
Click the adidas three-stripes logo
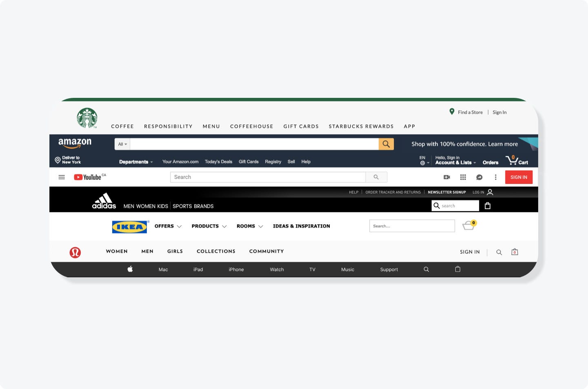(x=104, y=201)
